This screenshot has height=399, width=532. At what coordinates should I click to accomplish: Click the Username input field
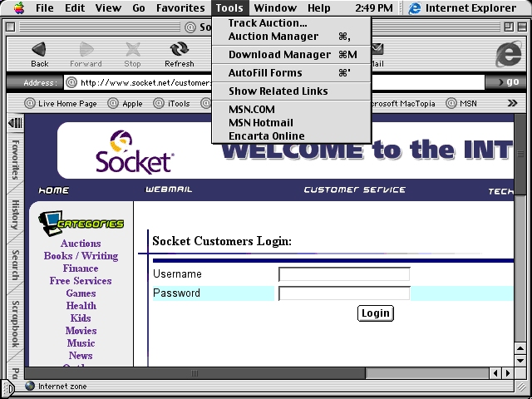[344, 274]
